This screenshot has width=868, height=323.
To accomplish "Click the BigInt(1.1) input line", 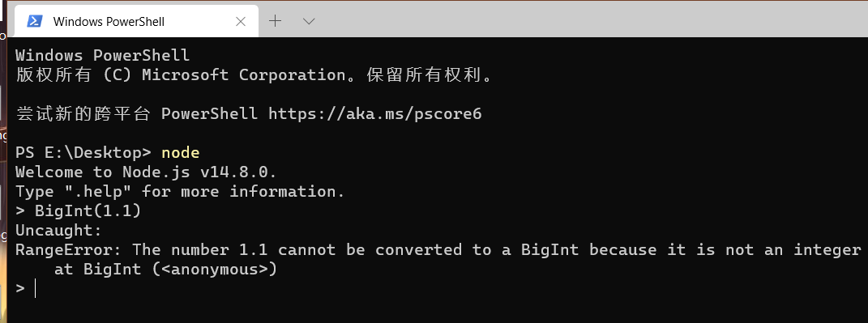I will coord(78,210).
